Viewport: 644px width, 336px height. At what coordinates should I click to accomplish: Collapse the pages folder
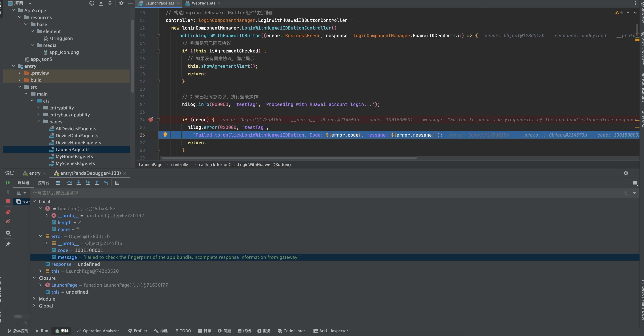click(x=38, y=122)
